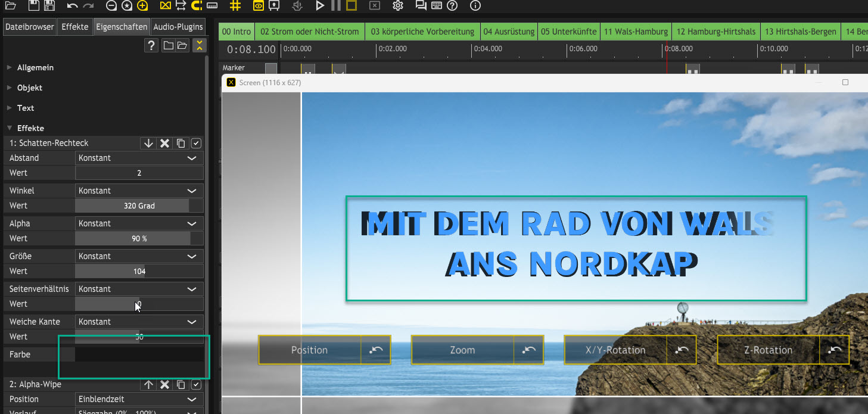Open the Alpha mode dropdown
The height and width of the screenshot is (414, 868).
139,223
